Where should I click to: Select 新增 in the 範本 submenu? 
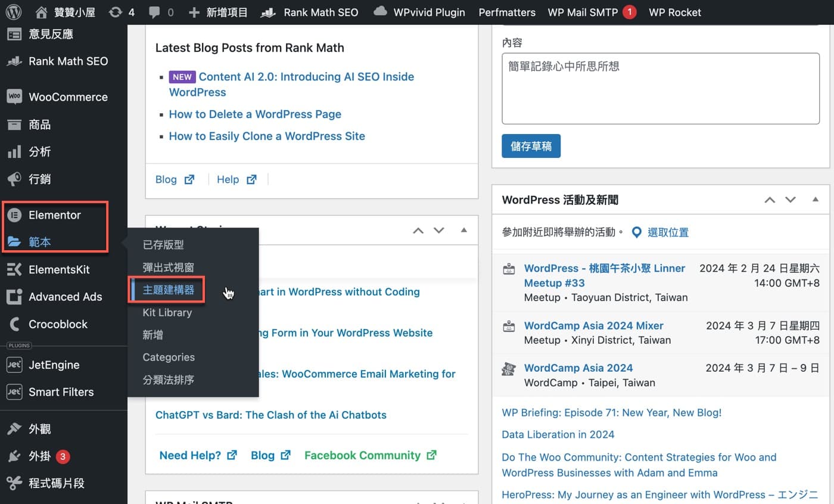pyautogui.click(x=153, y=335)
